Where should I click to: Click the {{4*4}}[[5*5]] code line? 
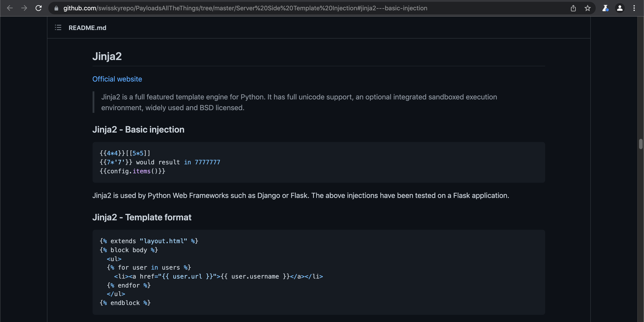pos(125,153)
